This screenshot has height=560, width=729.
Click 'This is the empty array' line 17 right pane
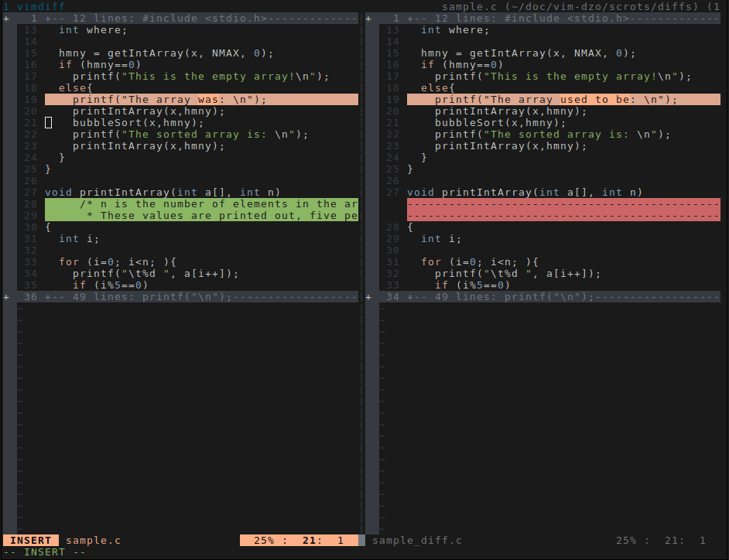[x=563, y=77]
